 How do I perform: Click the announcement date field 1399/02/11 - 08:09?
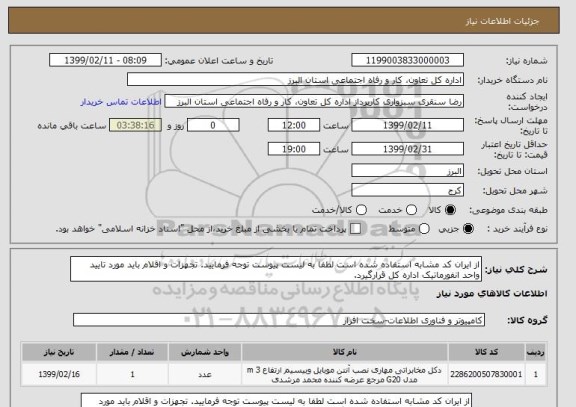coord(105,60)
